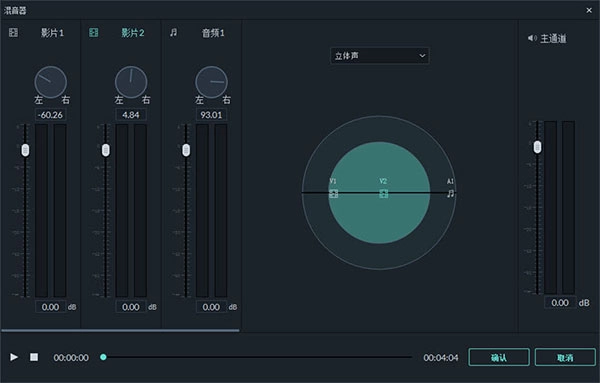Click the 影片1 volume fader handle

(x=25, y=150)
